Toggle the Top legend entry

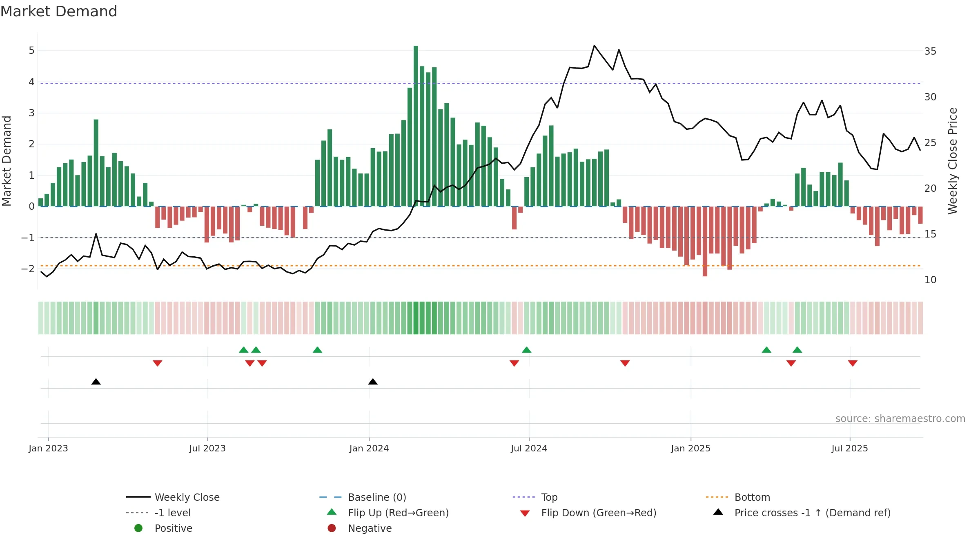[x=535, y=497]
